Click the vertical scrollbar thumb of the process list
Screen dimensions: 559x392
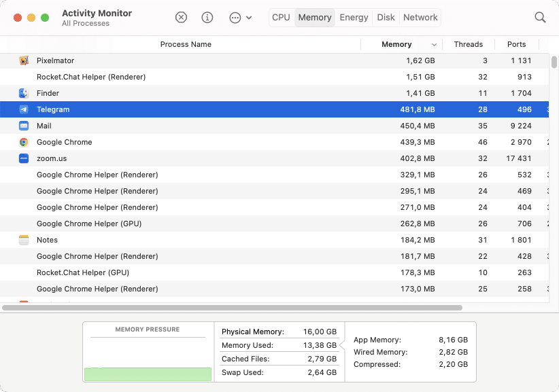point(554,62)
